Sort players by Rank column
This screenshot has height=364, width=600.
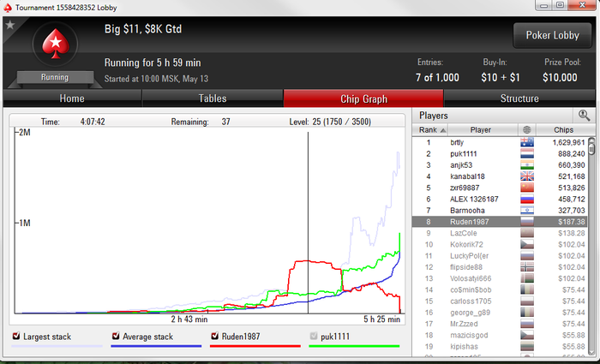[x=430, y=130]
